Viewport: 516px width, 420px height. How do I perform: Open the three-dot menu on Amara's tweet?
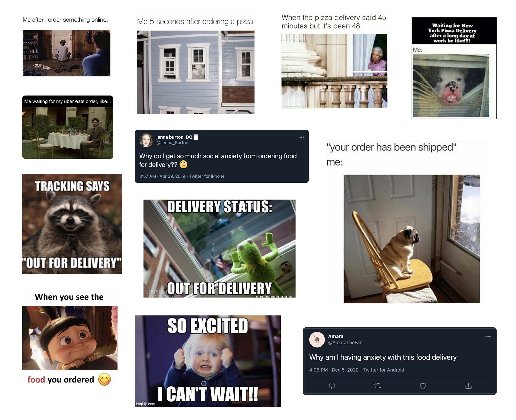click(x=488, y=336)
